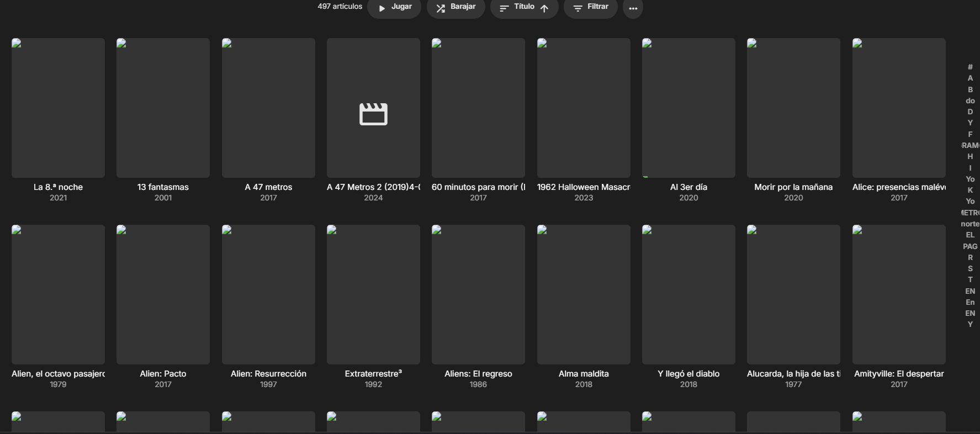Jump to letter A in alphabet index
Image resolution: width=980 pixels, height=434 pixels.
tap(970, 78)
